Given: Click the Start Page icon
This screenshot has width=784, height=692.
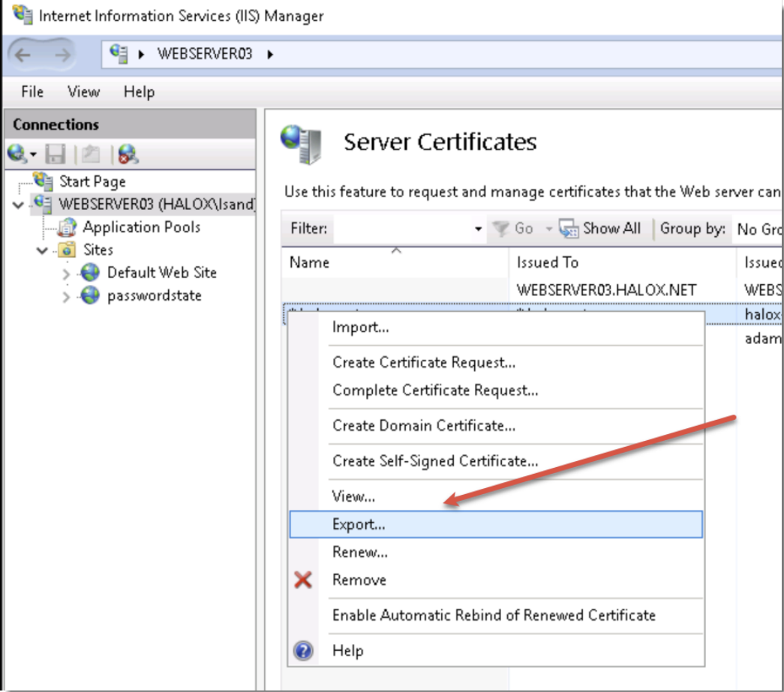Looking at the screenshot, I should pos(43,181).
